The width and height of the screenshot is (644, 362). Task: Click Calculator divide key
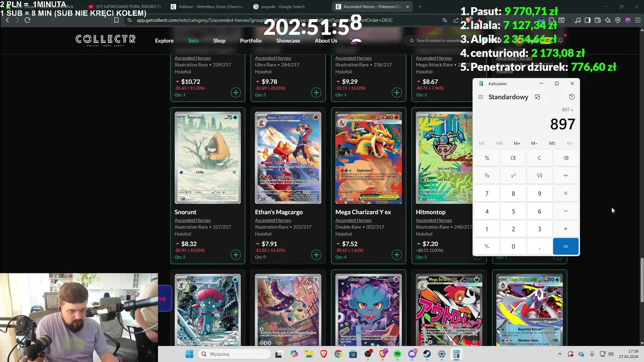(566, 175)
